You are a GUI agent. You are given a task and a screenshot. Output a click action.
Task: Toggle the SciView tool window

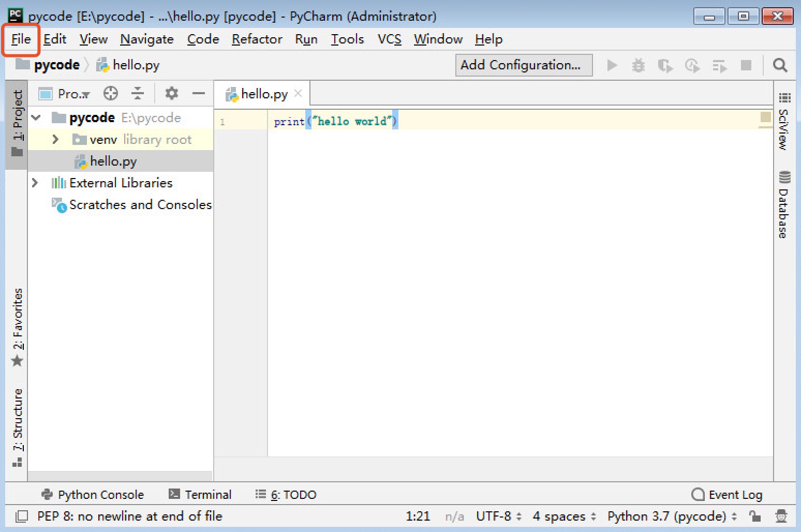coord(784,122)
